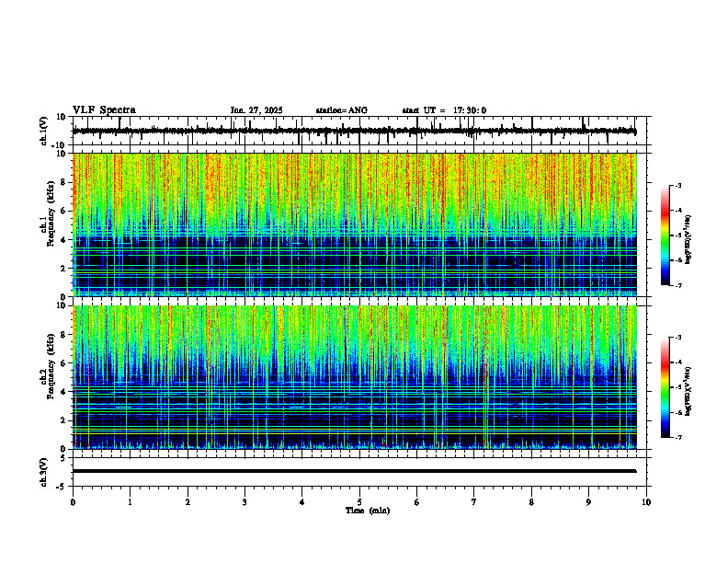Viewport: 728px width, 563px height.
Task: Pick the ch.2 spectrogram color scale bar
Action: point(665,387)
